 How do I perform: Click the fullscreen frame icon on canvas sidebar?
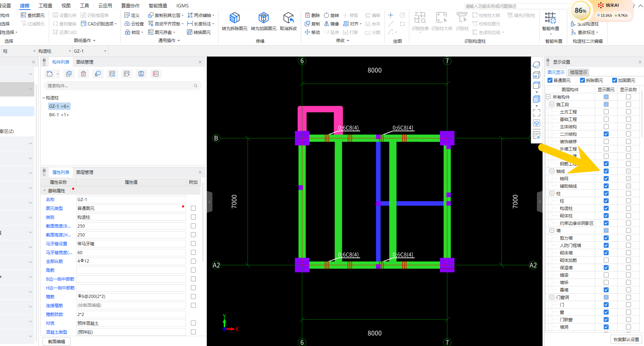pyautogui.click(x=537, y=113)
